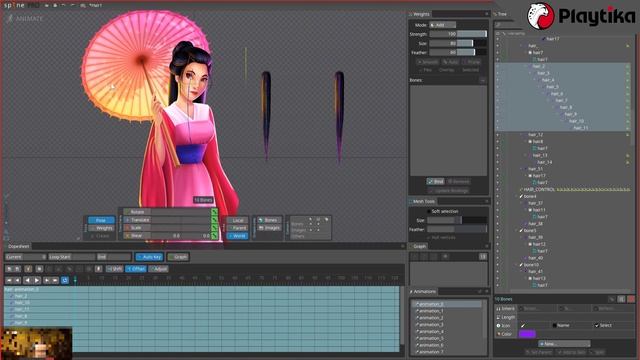This screenshot has height=360, width=640.
Task: Jump to last frame playback button
Action: point(56,280)
